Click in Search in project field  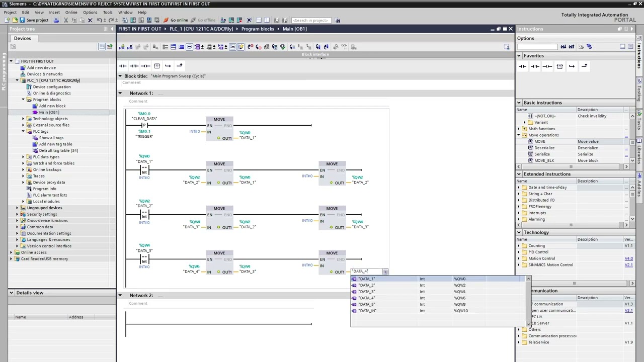point(310,20)
